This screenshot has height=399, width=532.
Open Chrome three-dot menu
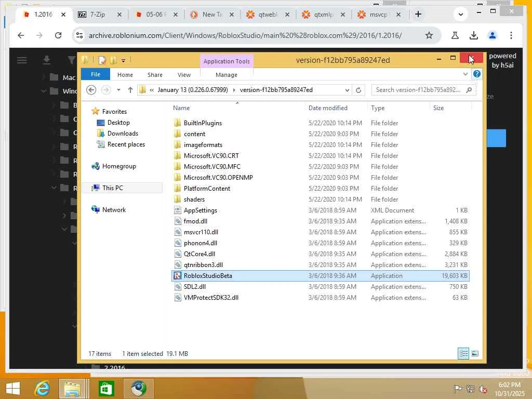pyautogui.click(x=511, y=35)
